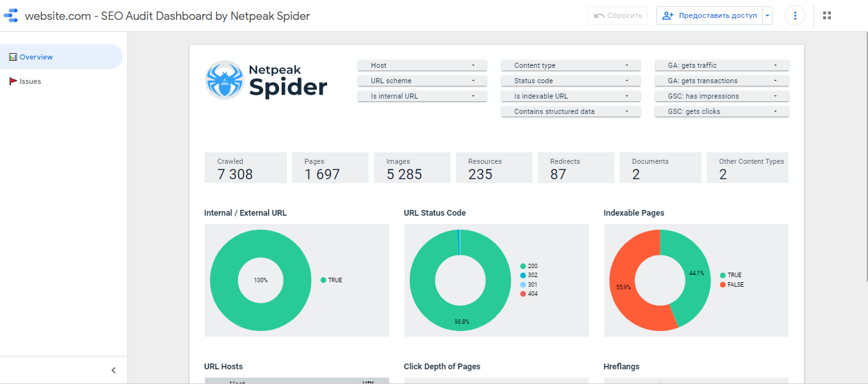Click the Сбросить reset button
Screen dimensions: 868x384
(618, 15)
